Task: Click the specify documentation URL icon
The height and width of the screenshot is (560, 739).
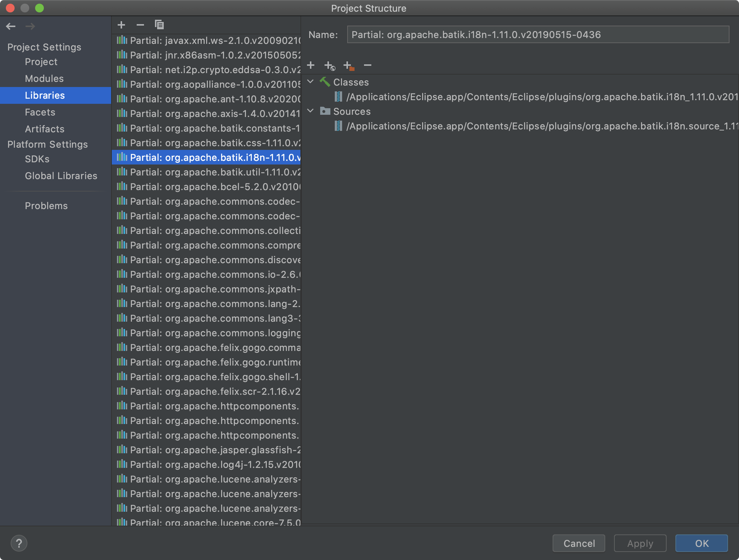Action: (x=330, y=66)
